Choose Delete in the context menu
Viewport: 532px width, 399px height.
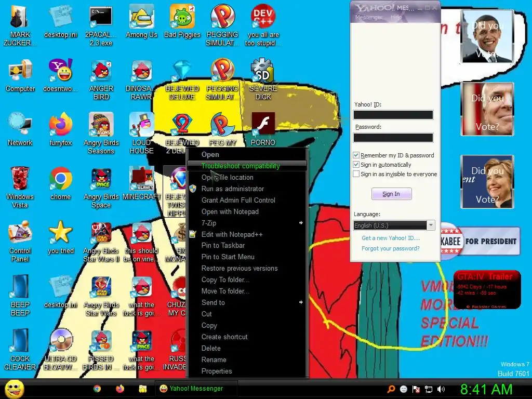pyautogui.click(x=247, y=349)
